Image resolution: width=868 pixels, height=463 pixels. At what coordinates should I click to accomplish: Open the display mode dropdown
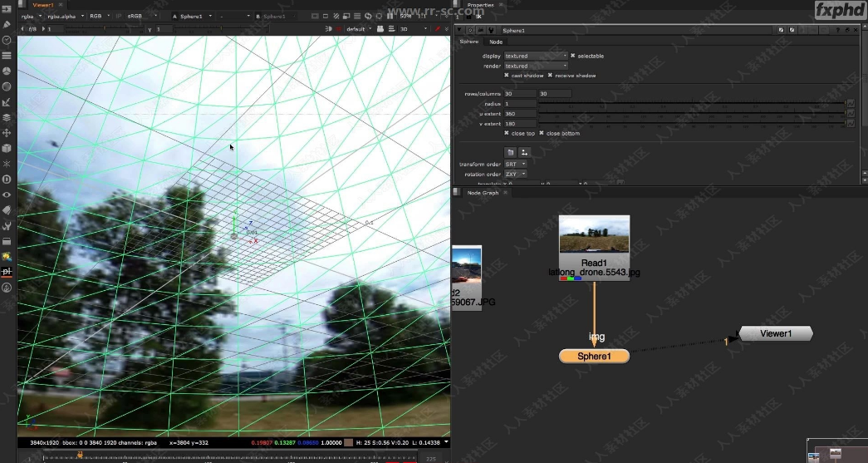click(536, 56)
